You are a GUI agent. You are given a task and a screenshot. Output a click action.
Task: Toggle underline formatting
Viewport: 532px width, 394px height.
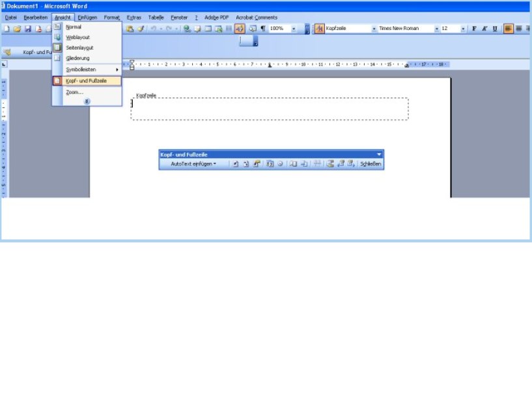click(495, 29)
